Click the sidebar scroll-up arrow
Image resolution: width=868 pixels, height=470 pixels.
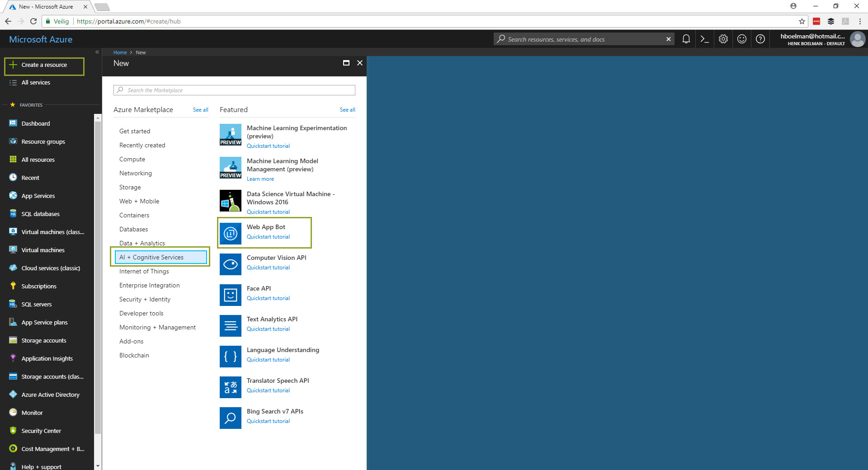[98, 117]
